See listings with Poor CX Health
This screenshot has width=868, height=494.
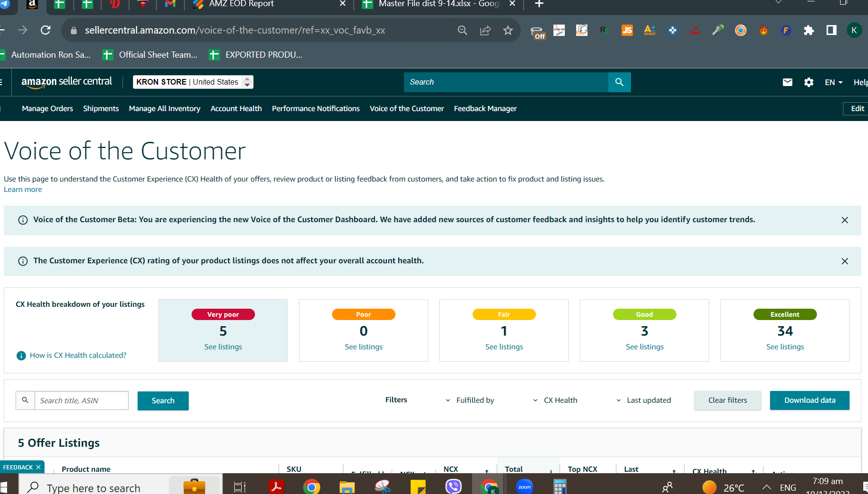[364, 347]
